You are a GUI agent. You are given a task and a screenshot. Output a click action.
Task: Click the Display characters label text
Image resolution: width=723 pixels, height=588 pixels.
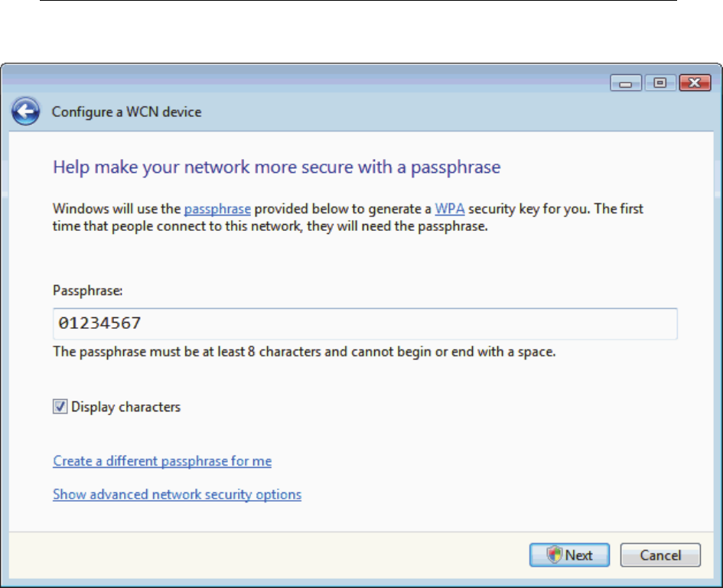(125, 407)
